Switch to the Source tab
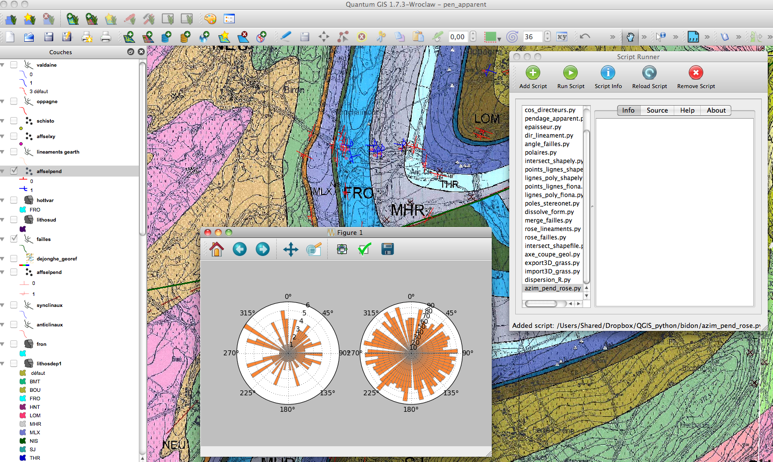The image size is (773, 462). 657,111
